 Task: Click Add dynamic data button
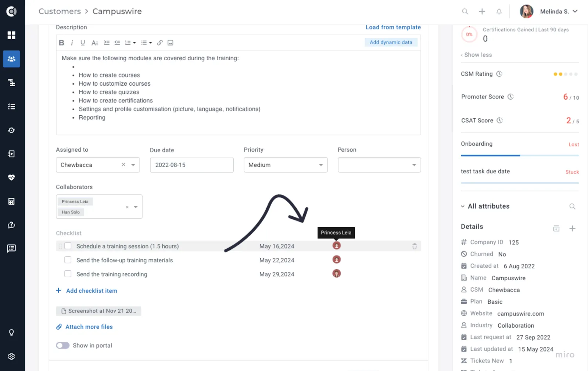click(x=391, y=42)
